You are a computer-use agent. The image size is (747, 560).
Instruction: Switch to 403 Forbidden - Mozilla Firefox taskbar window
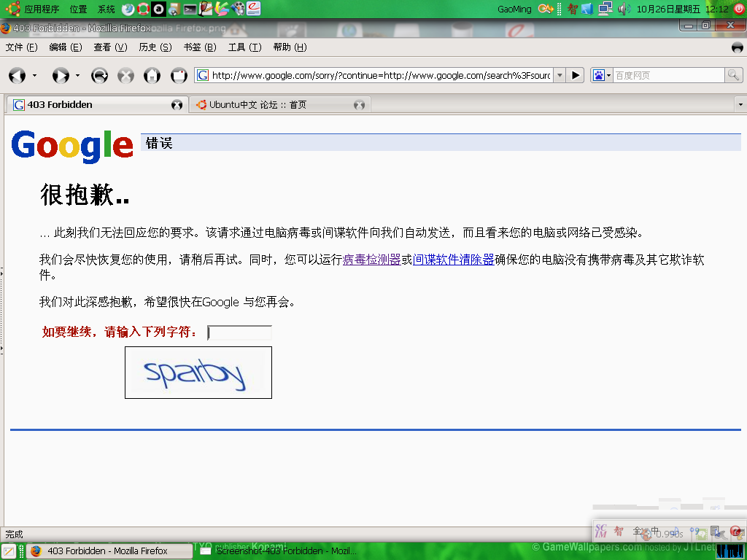point(109,551)
